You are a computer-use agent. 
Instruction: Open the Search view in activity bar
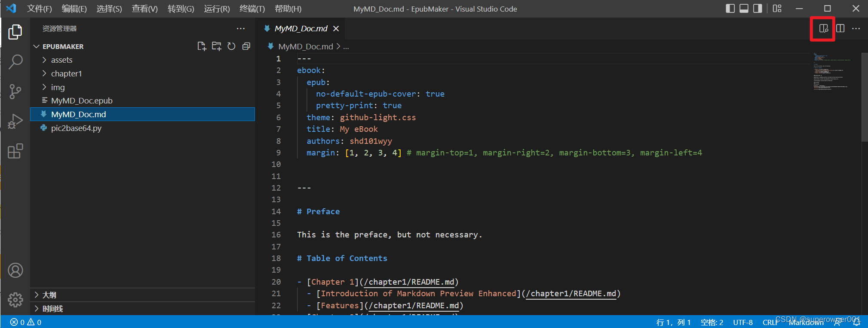coord(15,61)
